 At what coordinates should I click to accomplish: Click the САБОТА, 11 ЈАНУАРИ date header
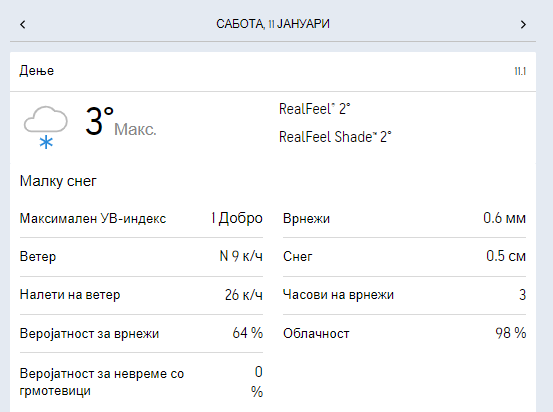pyautogui.click(x=273, y=24)
